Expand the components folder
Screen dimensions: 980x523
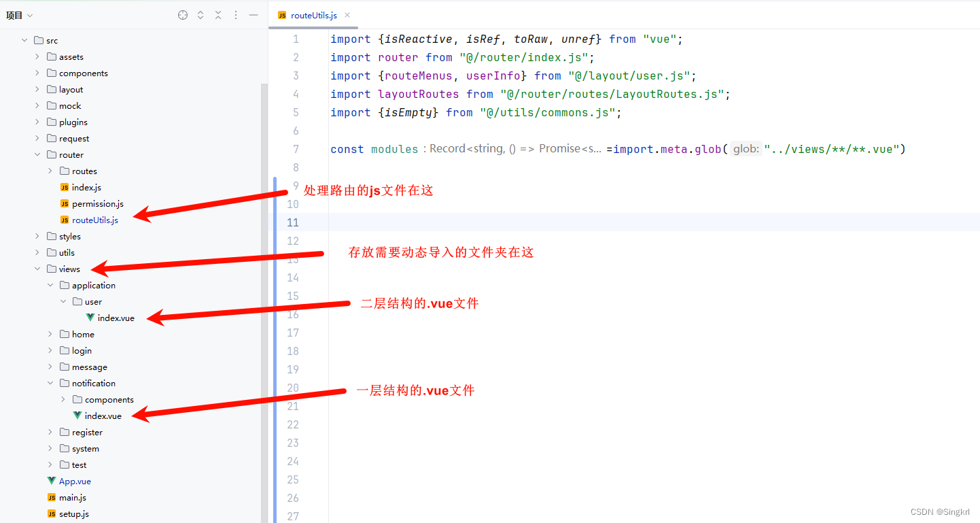[37, 73]
